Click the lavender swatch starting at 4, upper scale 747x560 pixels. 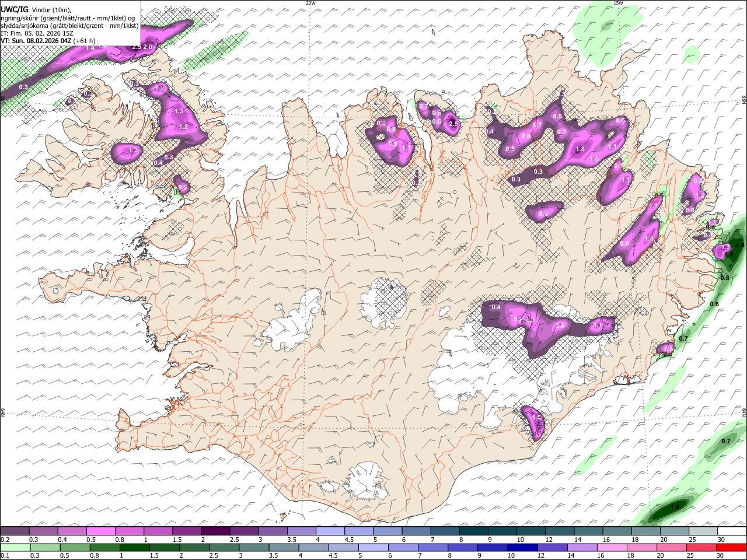[330, 531]
